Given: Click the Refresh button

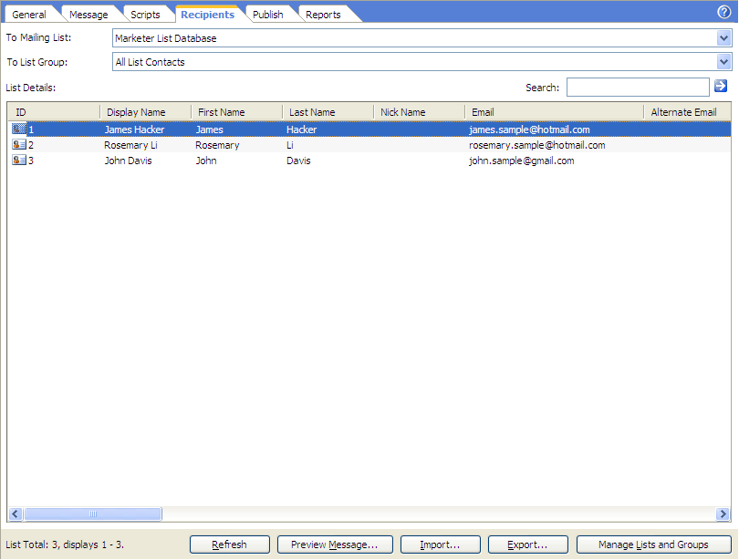Looking at the screenshot, I should point(230,544).
